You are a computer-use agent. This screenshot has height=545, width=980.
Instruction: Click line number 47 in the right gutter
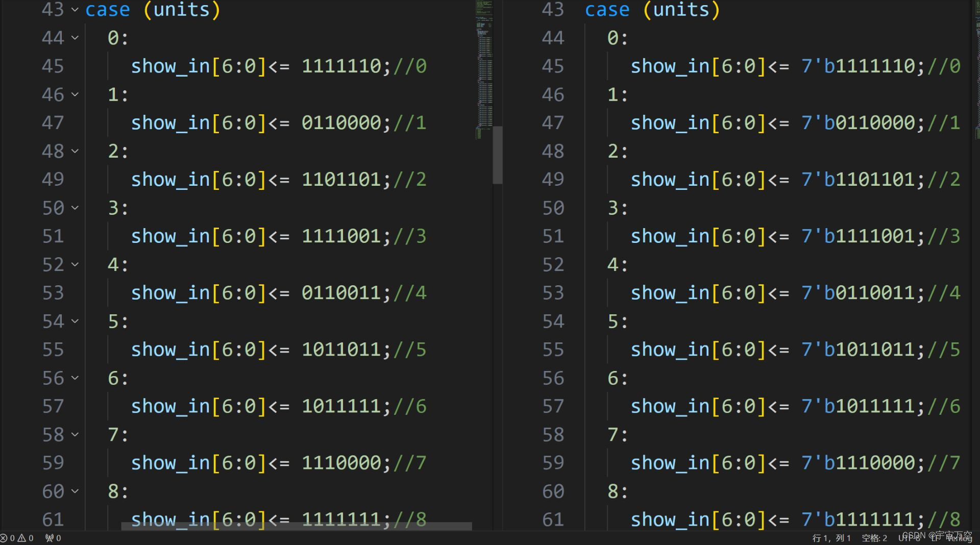(x=553, y=122)
